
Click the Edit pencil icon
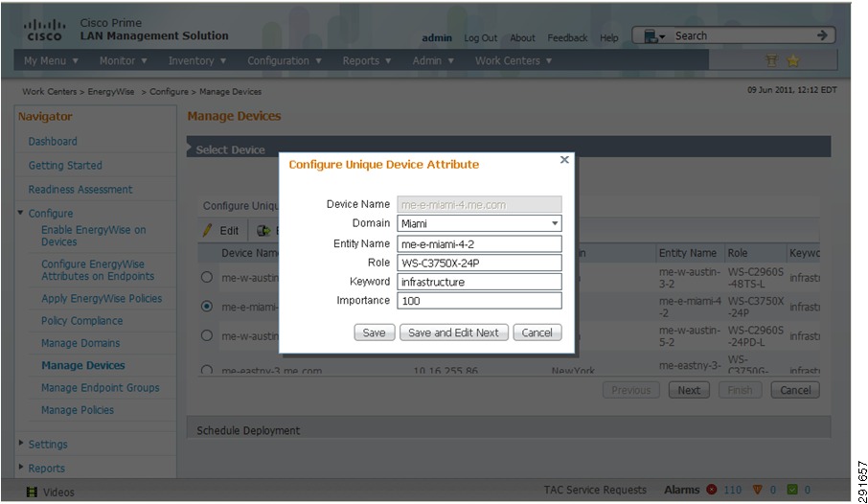(x=208, y=230)
